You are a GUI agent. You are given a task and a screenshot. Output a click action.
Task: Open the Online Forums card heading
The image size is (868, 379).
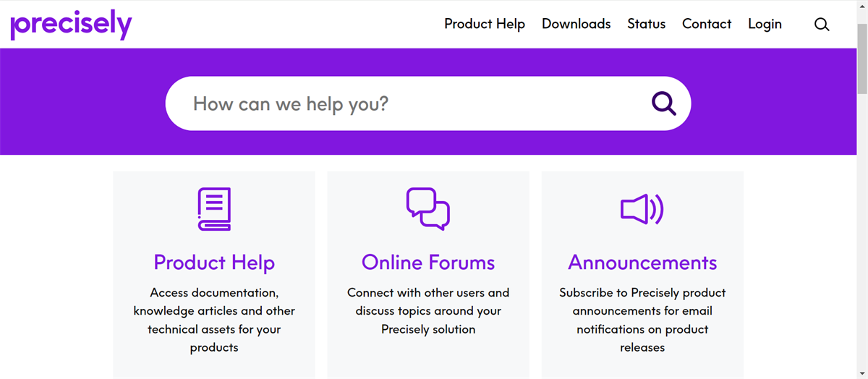pyautogui.click(x=428, y=262)
